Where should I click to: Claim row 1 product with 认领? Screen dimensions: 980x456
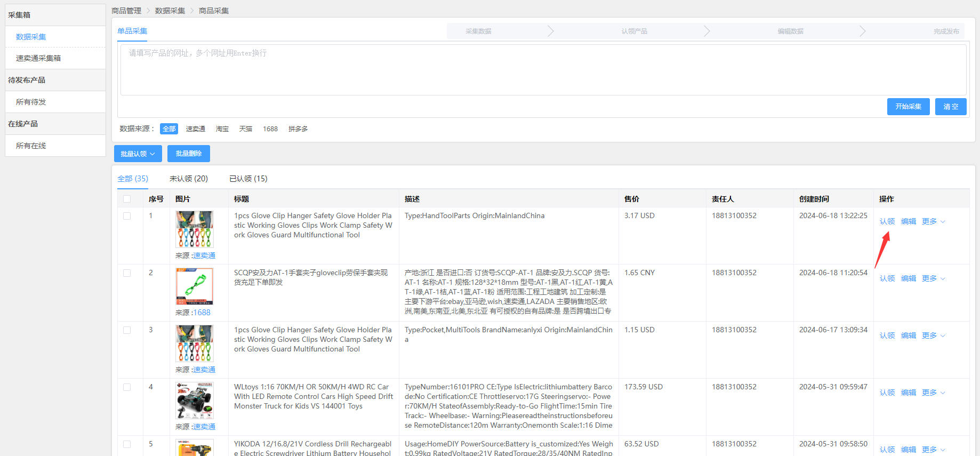[887, 221]
